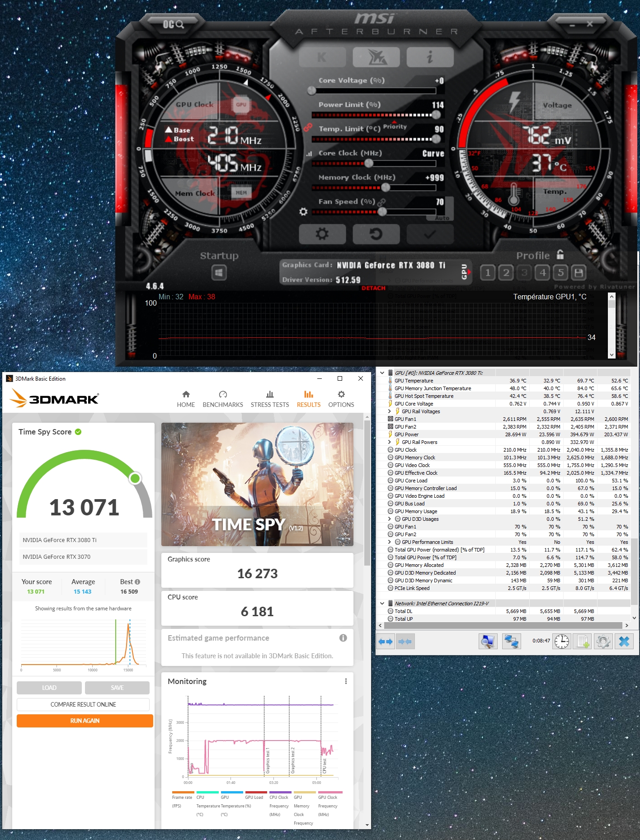Open the OC Scanner in Afterburner

[x=173, y=24]
